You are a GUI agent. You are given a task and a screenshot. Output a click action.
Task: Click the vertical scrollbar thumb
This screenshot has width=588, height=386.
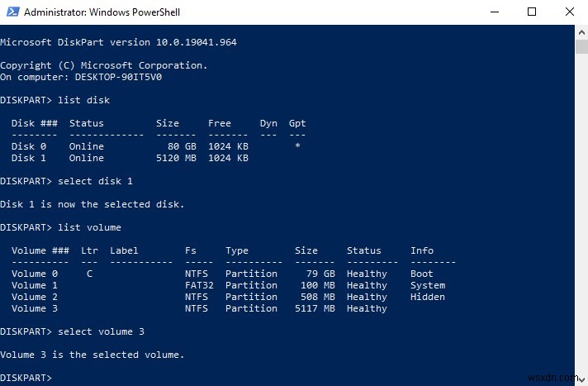coord(581,47)
